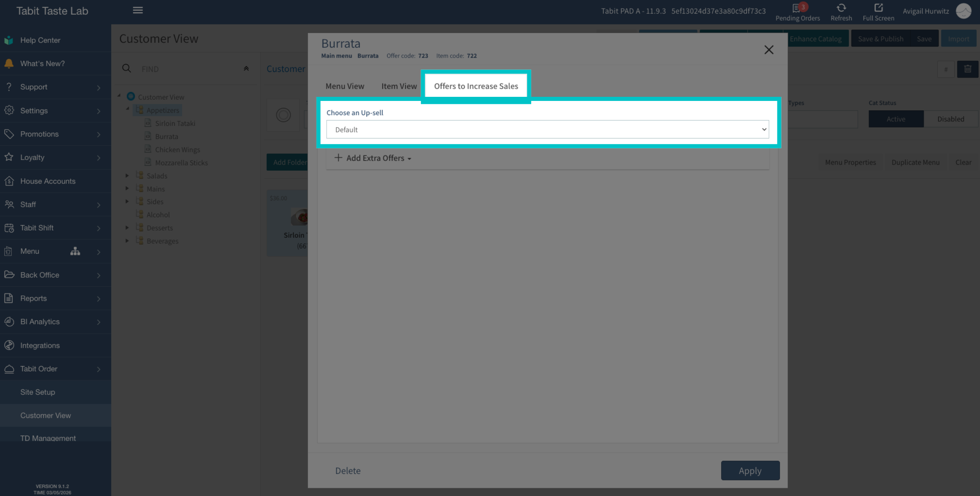Select Mozzarella Sticks in the tree

tap(181, 163)
